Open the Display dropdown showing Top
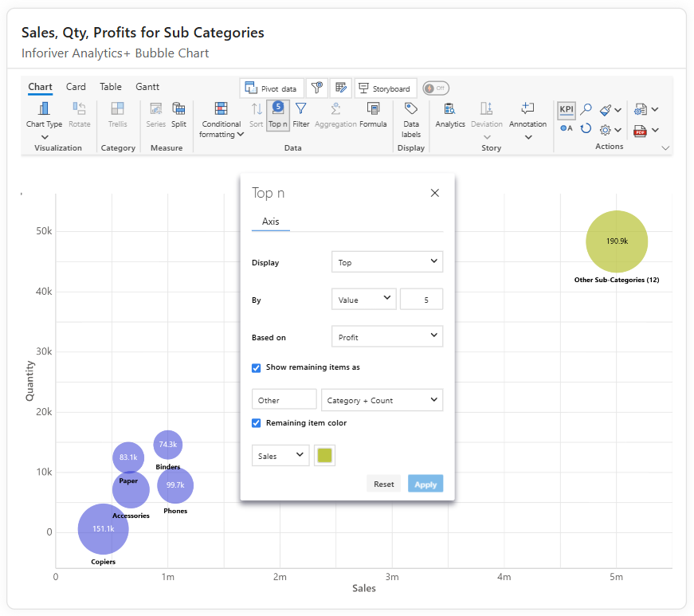The width and height of the screenshot is (694, 616). (x=386, y=262)
